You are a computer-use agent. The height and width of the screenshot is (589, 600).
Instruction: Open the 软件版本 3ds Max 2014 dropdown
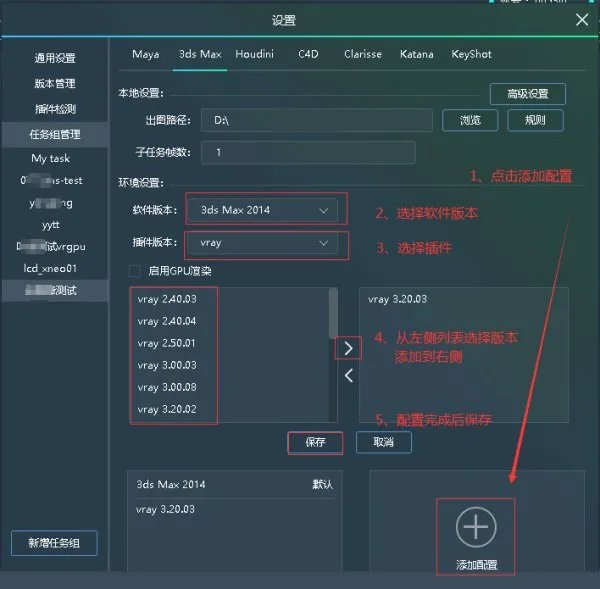tap(263, 210)
